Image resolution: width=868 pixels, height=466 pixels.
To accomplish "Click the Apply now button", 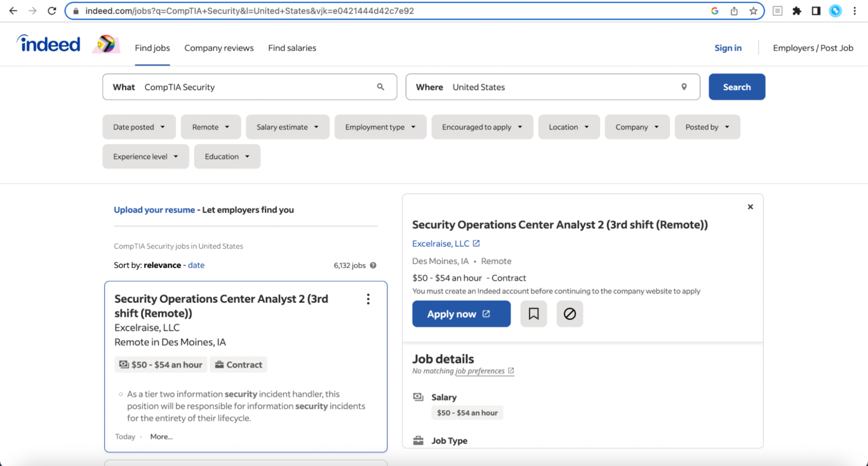I will [461, 314].
